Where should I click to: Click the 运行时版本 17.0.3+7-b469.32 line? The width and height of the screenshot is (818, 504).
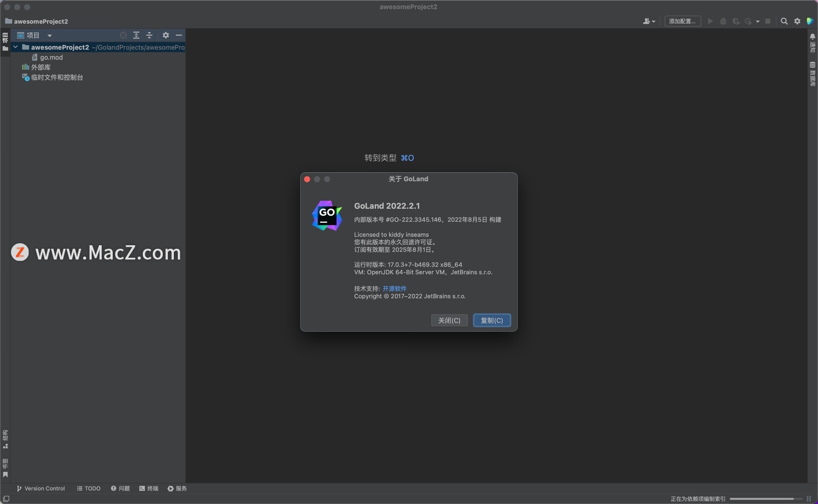click(x=408, y=265)
